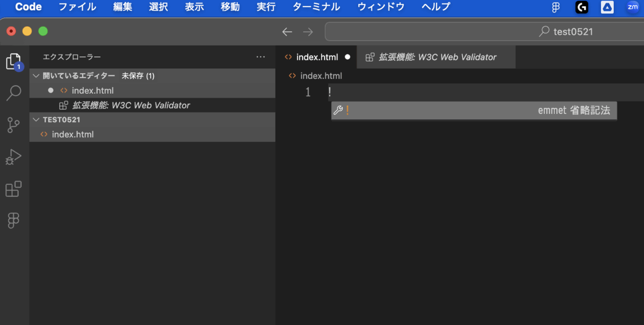The image size is (644, 325).
Task: Switch to 拡張機能: W3C Web Validator tab
Action: click(x=437, y=57)
